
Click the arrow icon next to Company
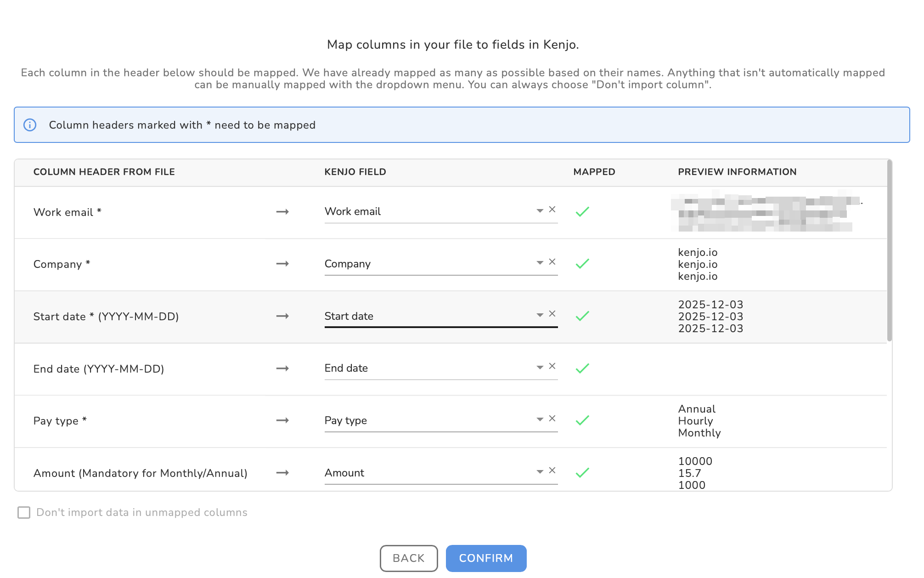282,264
